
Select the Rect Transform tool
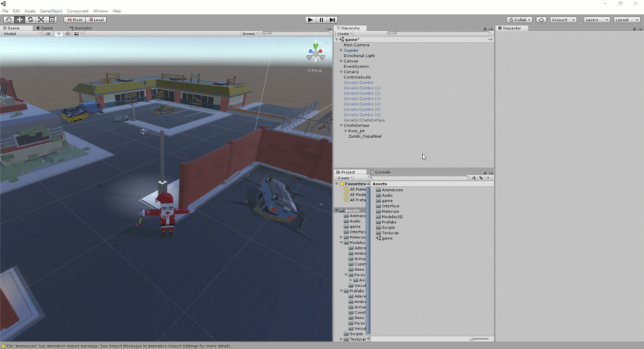point(52,20)
